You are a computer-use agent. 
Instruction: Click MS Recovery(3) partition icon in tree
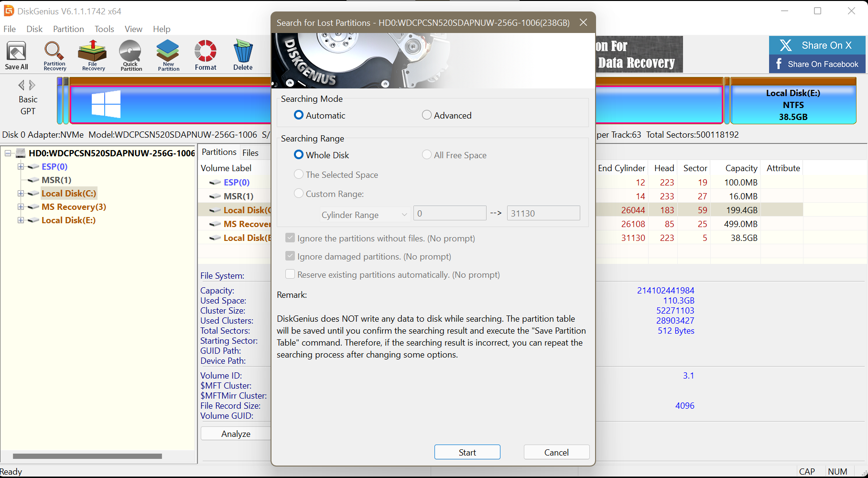[x=33, y=206]
